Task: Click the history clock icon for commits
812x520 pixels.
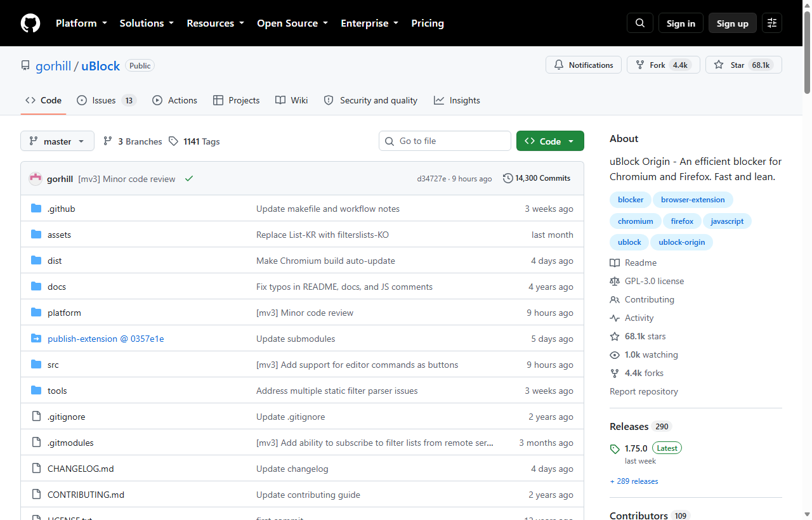Action: (x=507, y=178)
